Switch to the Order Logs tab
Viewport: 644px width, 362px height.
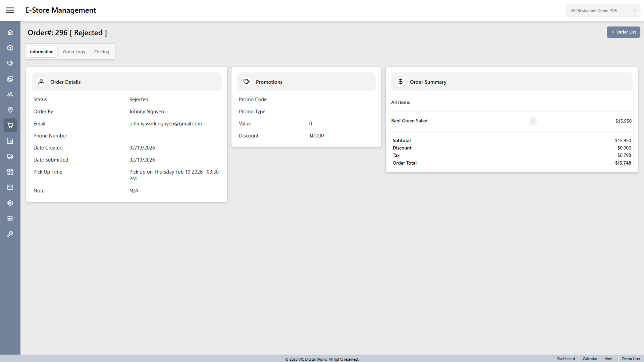[x=74, y=52]
